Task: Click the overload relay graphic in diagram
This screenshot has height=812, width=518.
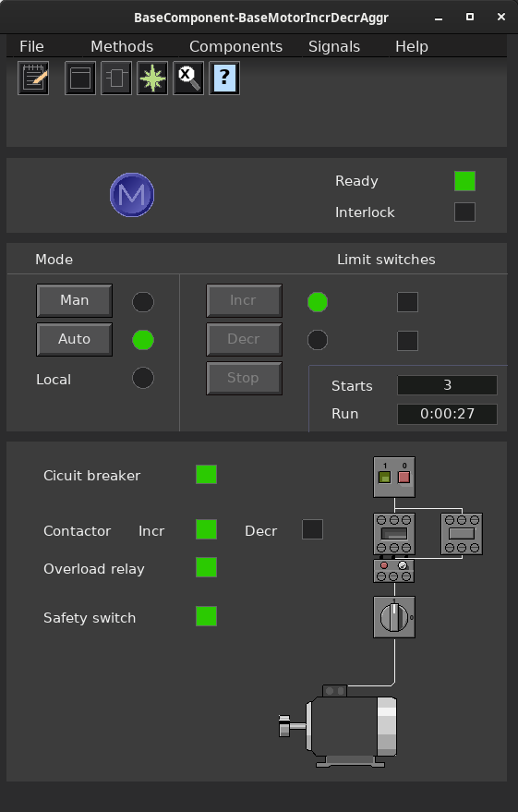Action: [393, 571]
